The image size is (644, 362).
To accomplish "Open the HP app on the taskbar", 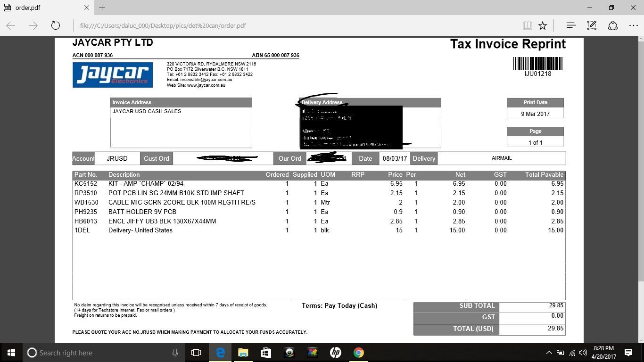I will (335, 353).
